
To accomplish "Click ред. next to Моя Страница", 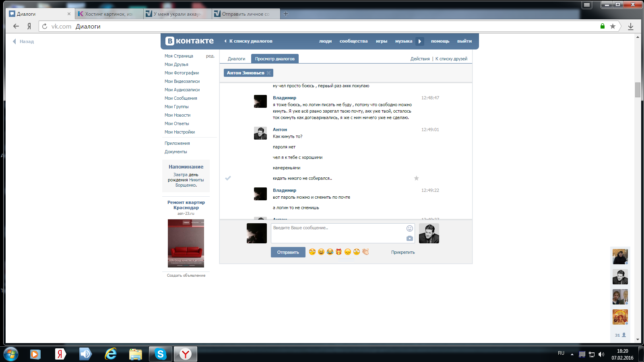I will [x=210, y=56].
